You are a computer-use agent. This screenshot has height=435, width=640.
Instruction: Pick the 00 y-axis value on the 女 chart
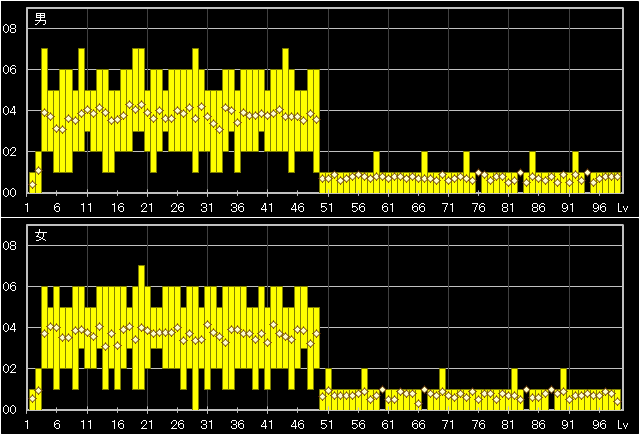point(9,410)
